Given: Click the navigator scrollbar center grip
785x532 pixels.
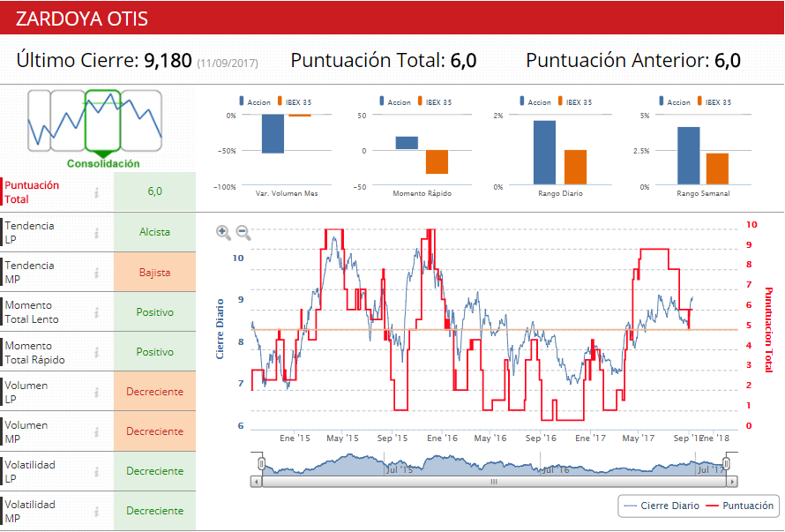Looking at the screenshot, I should point(494,482).
